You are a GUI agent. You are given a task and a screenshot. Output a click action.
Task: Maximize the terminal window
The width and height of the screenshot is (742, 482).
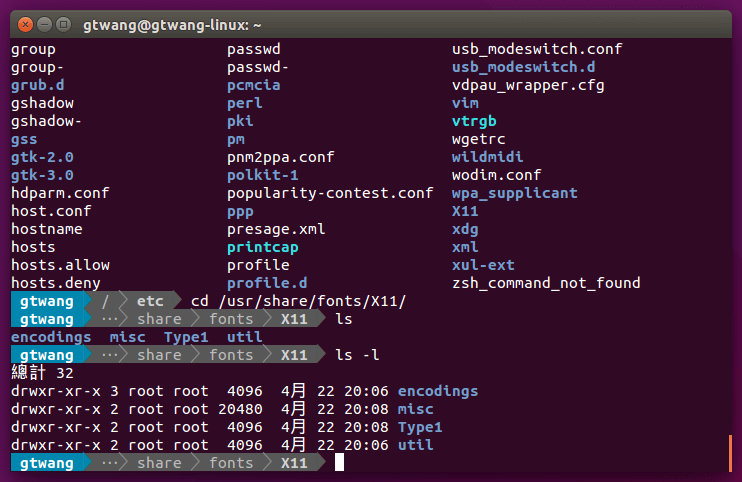click(x=63, y=24)
